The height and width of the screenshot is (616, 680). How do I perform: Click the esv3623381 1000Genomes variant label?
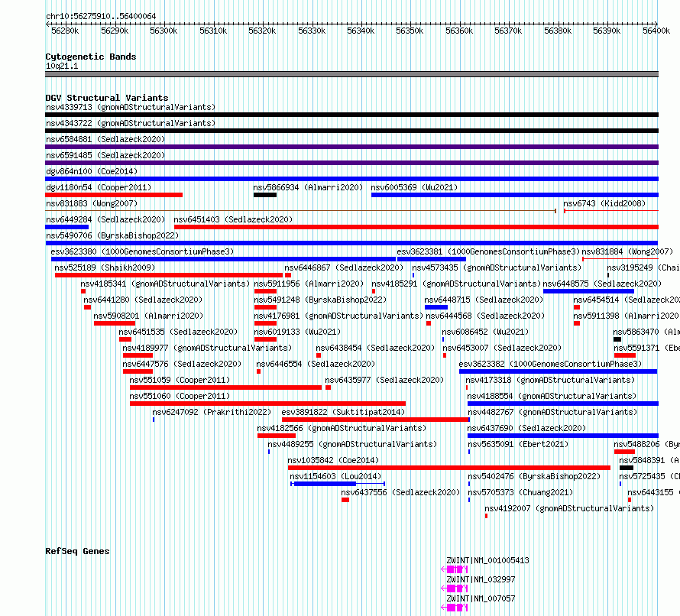pyautogui.click(x=488, y=251)
